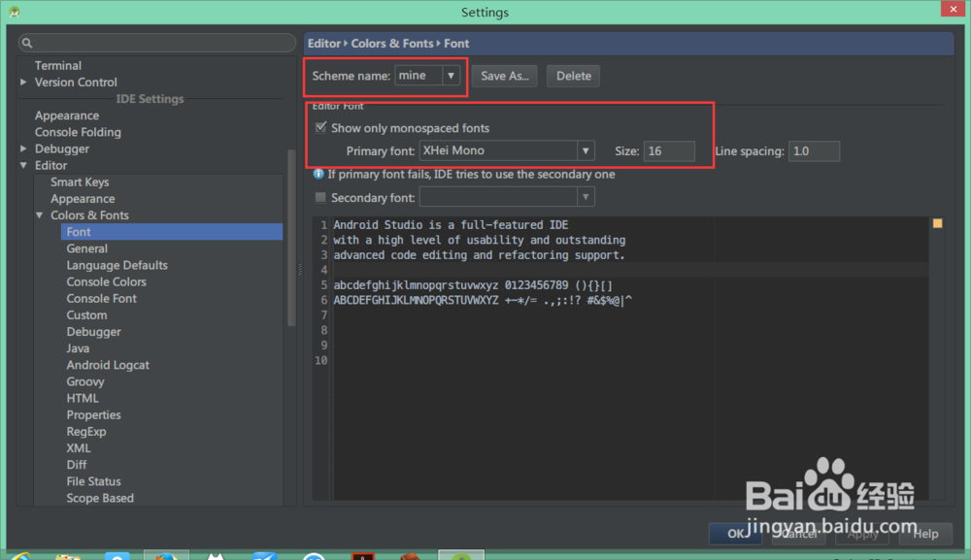Select Language Defaults item

[x=117, y=265]
